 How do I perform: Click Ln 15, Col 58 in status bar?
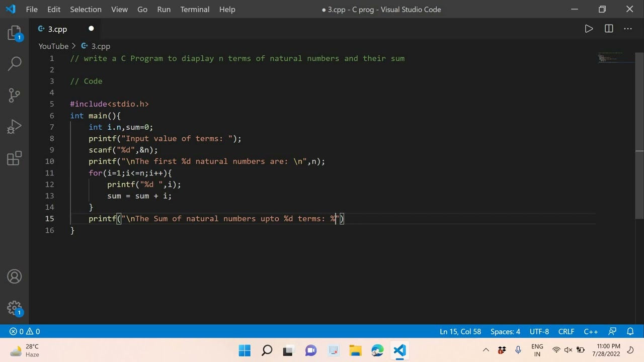coord(460,331)
